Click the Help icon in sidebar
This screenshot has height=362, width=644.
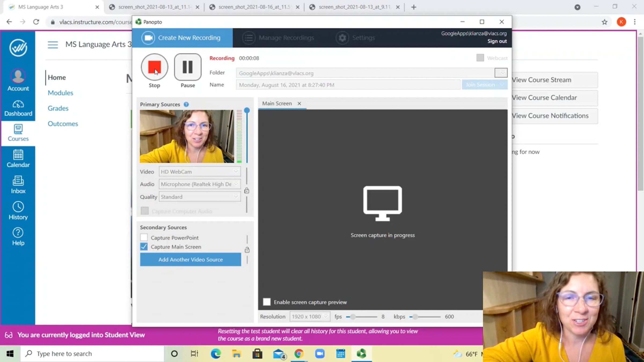point(18,237)
